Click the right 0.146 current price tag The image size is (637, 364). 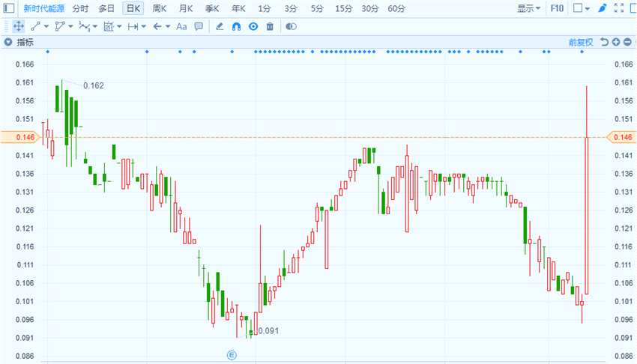tap(621, 137)
